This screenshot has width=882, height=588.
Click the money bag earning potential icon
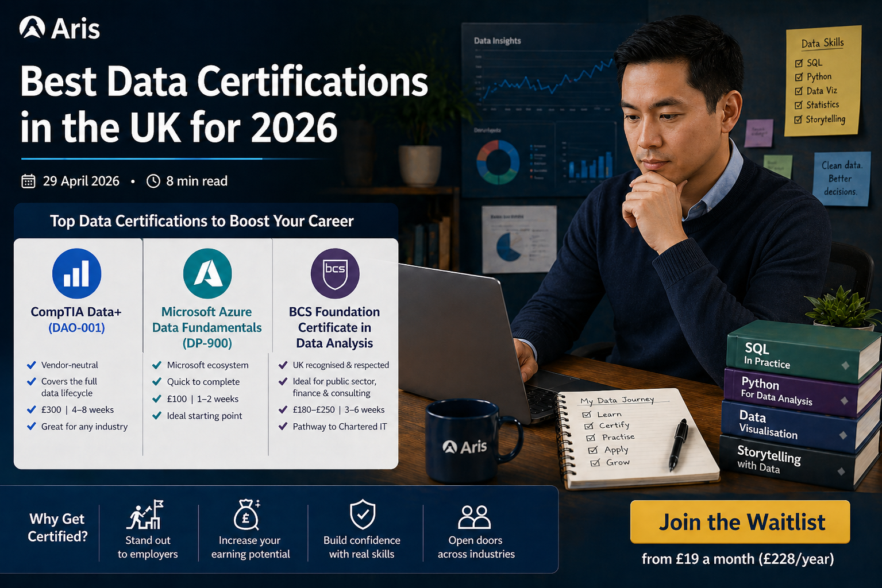click(247, 514)
